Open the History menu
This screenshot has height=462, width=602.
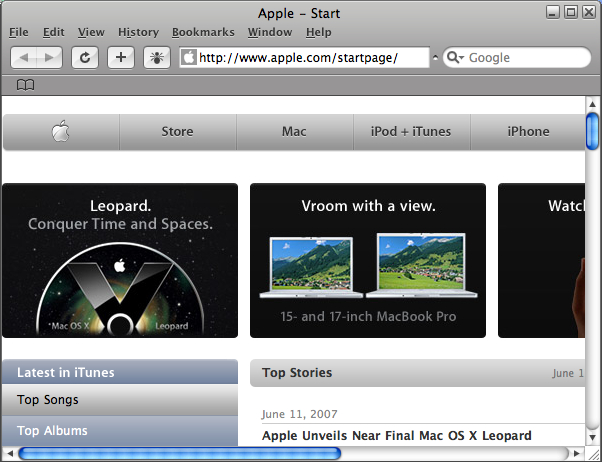[138, 32]
